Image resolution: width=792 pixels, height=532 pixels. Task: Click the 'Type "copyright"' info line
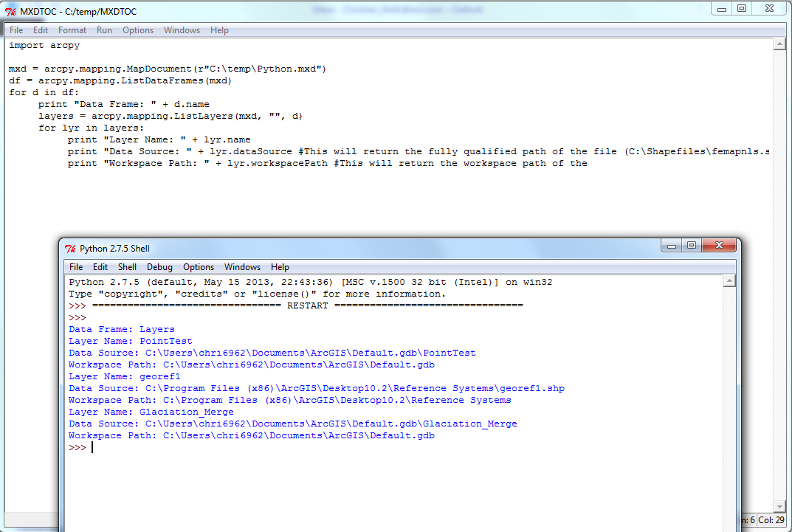pyautogui.click(x=257, y=294)
